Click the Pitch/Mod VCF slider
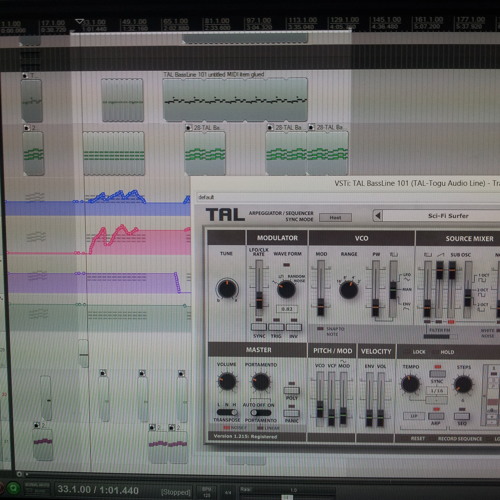Image resolution: width=500 pixels, height=500 pixels. pyautogui.click(x=331, y=399)
